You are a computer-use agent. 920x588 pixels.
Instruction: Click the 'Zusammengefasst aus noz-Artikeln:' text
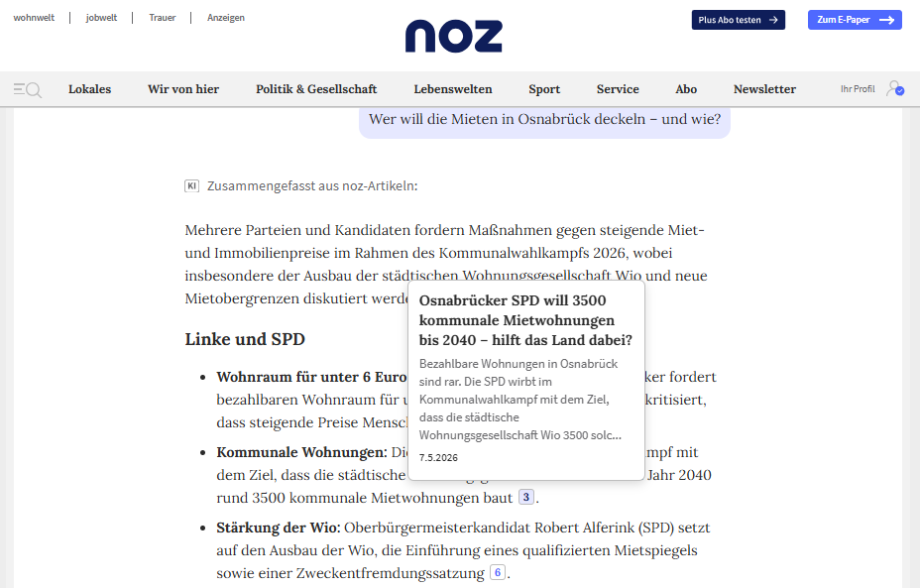(312, 186)
